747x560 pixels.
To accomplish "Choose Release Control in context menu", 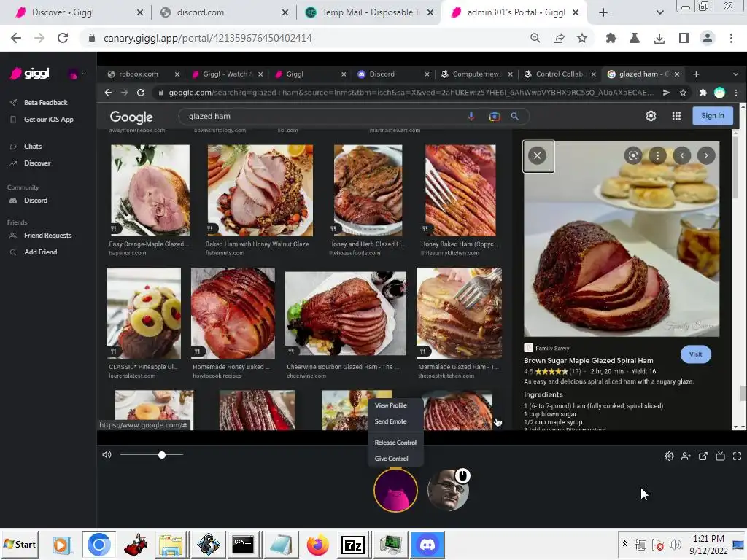I will click(395, 443).
